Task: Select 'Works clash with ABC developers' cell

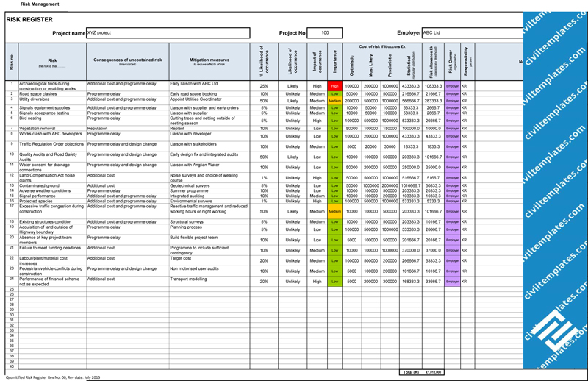Action: click(52, 136)
